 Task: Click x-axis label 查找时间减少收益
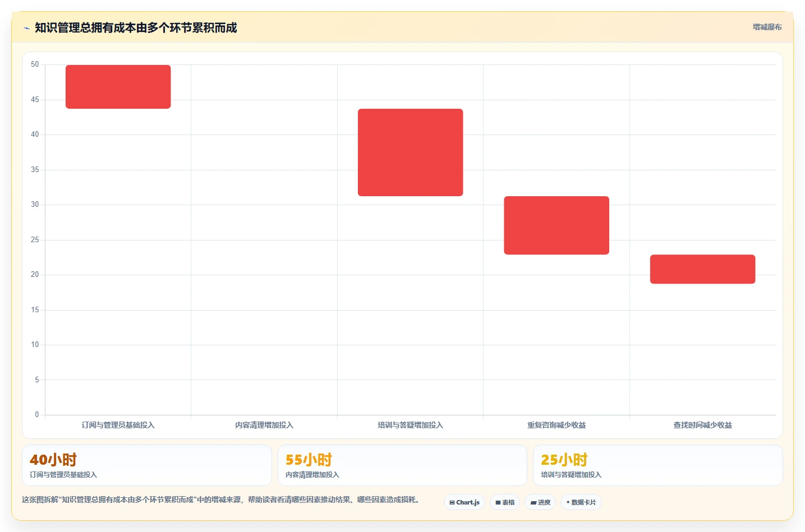pos(702,425)
